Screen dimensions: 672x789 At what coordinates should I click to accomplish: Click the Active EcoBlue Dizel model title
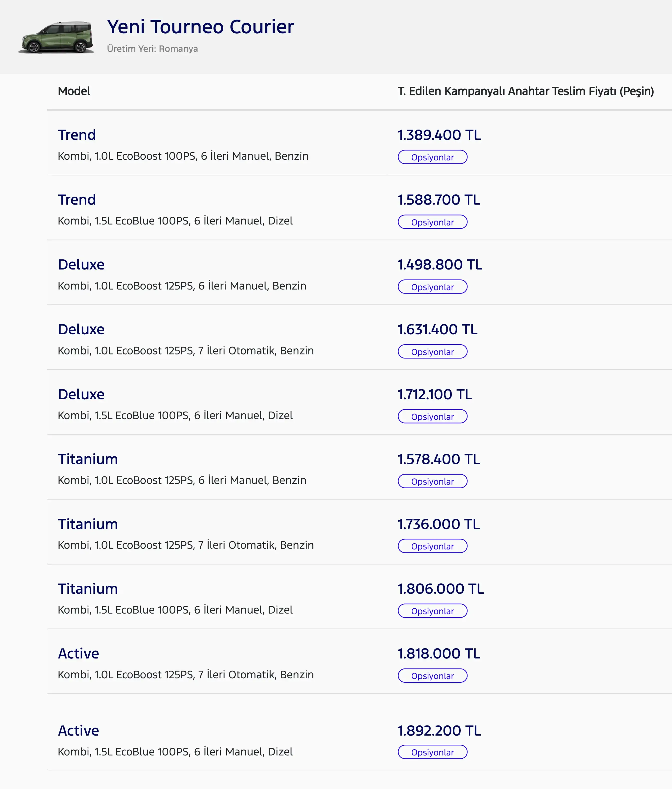point(78,730)
